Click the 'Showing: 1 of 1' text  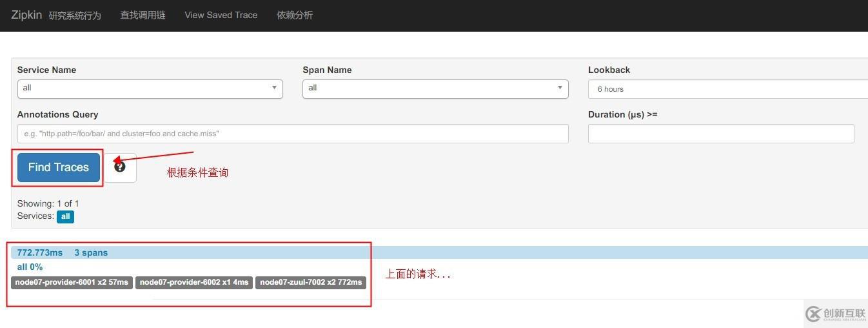48,203
